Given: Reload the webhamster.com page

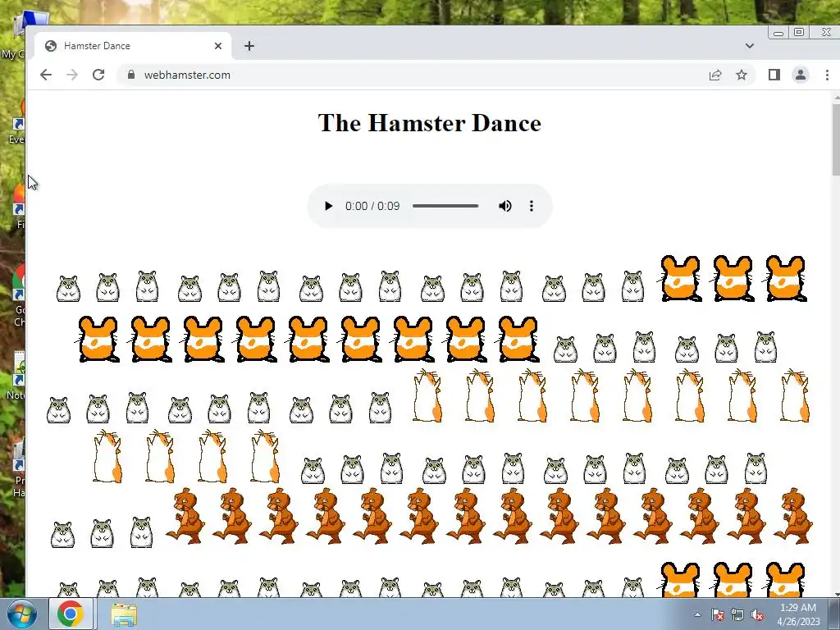Looking at the screenshot, I should click(x=98, y=75).
